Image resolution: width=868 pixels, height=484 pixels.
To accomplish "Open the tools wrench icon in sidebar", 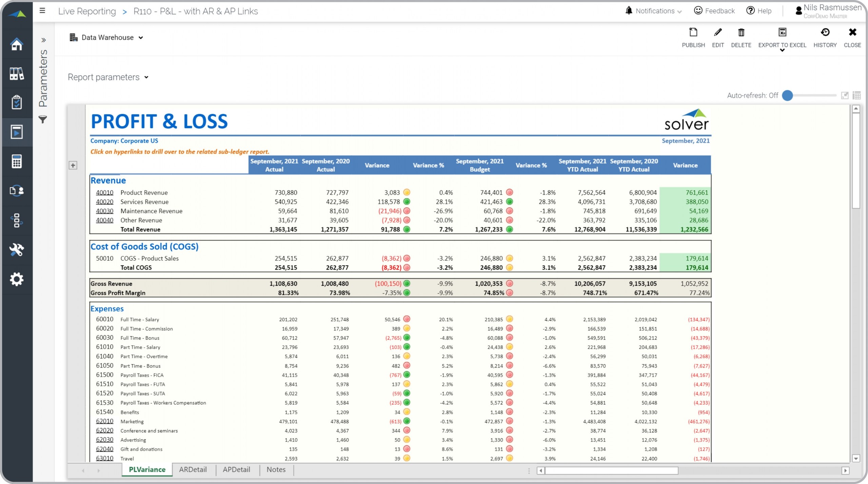I will click(16, 250).
